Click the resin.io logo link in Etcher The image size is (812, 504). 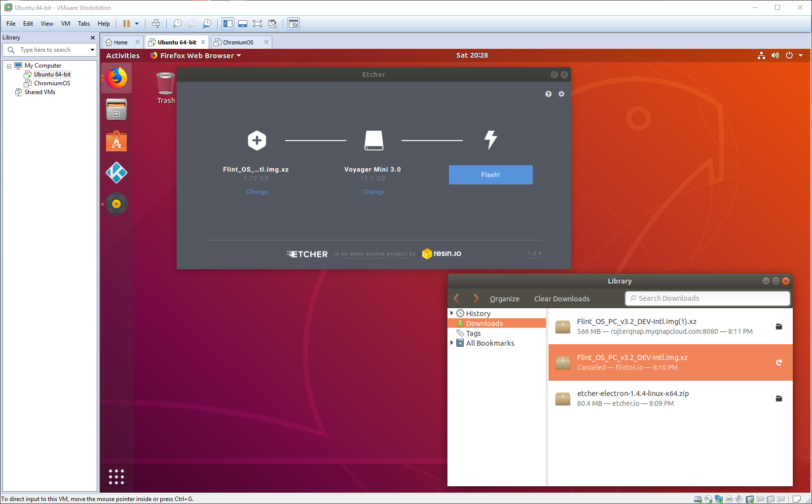coord(442,253)
